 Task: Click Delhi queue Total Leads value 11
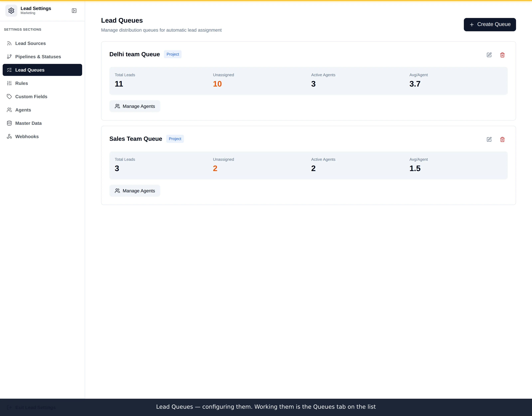pyautogui.click(x=119, y=84)
